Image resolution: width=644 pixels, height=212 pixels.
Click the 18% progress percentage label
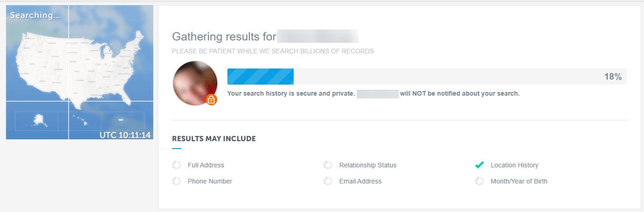click(x=613, y=77)
